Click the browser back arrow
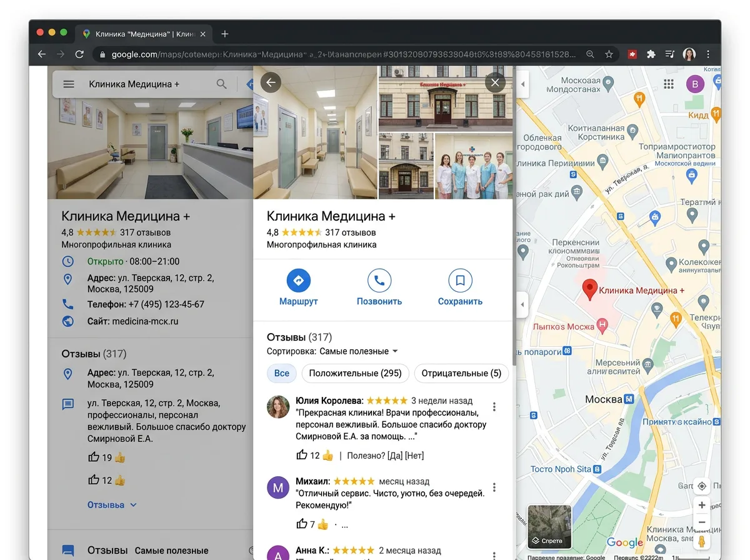 [x=42, y=54]
